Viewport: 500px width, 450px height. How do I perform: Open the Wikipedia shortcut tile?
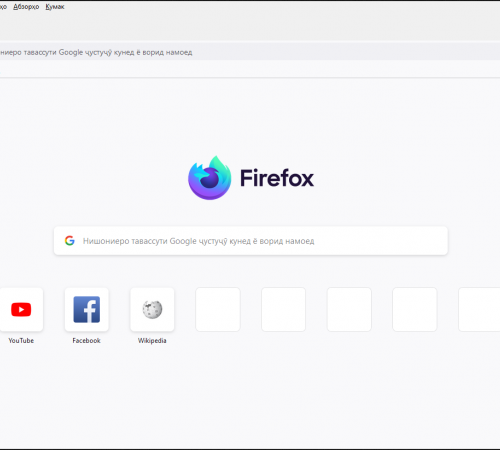click(x=152, y=309)
